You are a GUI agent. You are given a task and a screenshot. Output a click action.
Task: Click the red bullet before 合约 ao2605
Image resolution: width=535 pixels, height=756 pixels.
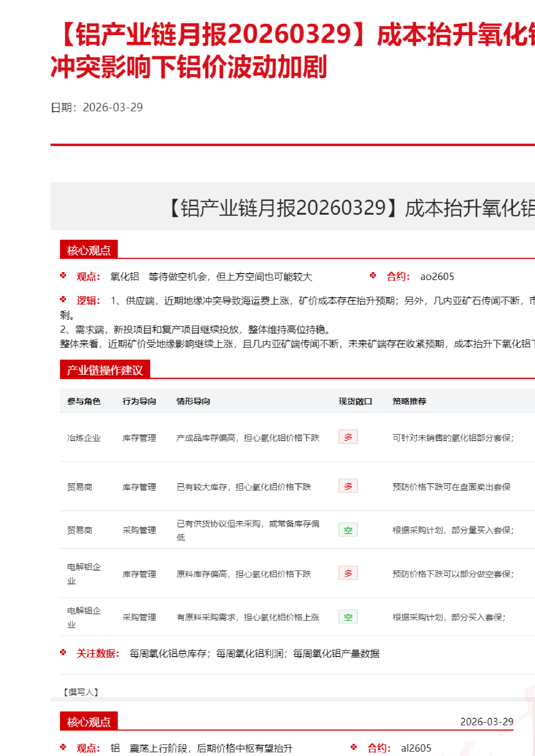pyautogui.click(x=373, y=275)
